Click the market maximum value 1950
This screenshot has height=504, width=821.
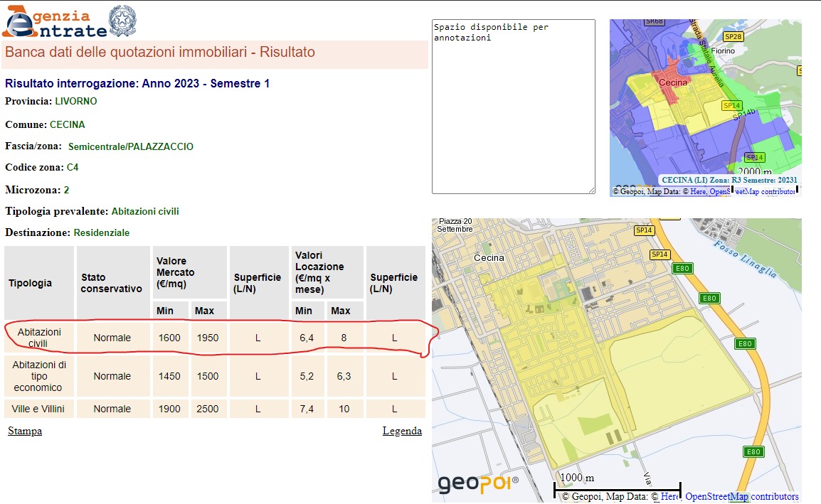click(208, 338)
